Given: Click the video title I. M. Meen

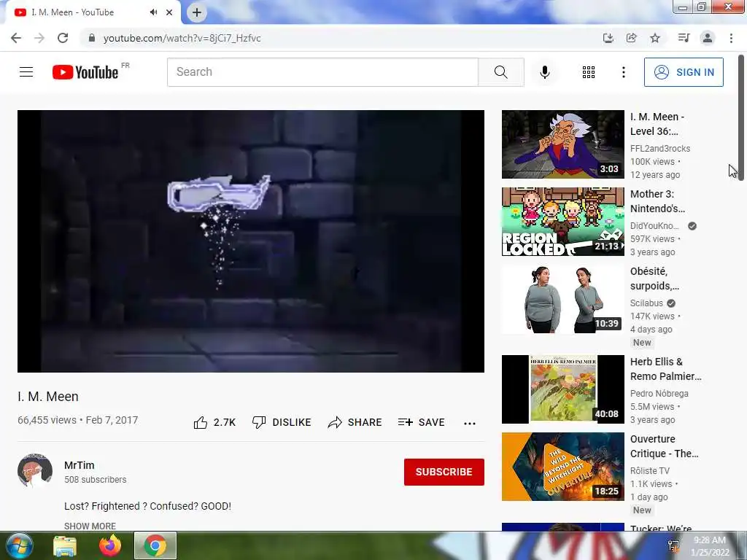Looking at the screenshot, I should point(48,397).
